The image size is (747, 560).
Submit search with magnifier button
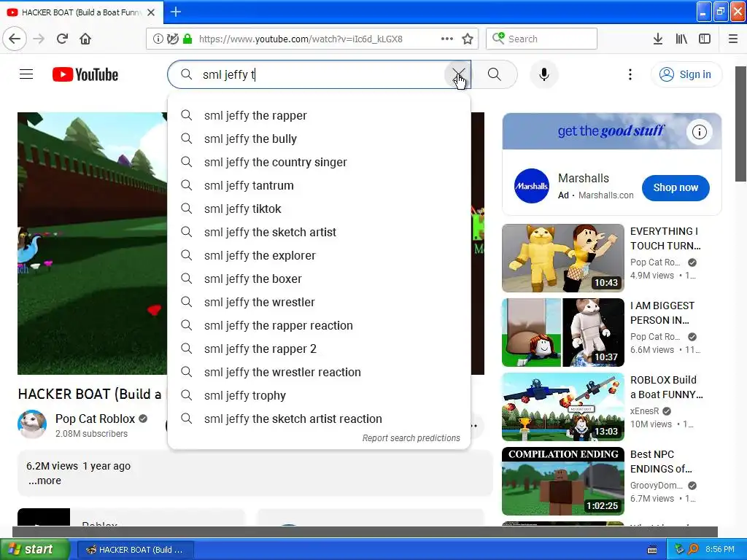(495, 74)
